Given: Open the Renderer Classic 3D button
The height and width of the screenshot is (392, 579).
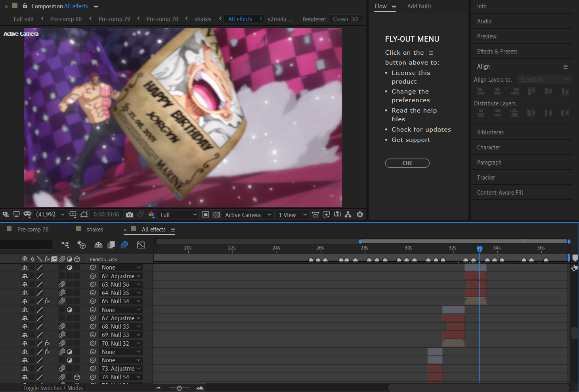Looking at the screenshot, I should click(x=346, y=19).
